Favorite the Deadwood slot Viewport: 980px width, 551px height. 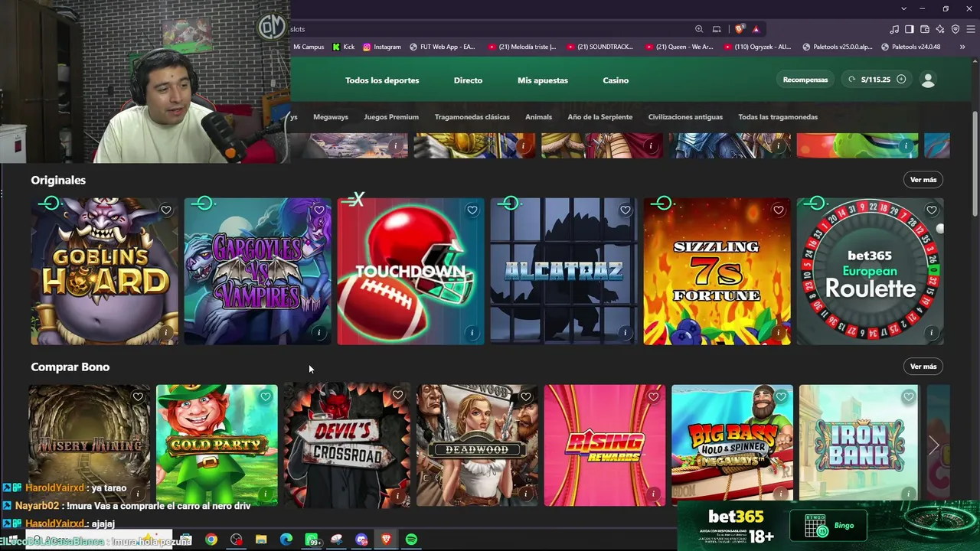pyautogui.click(x=525, y=396)
